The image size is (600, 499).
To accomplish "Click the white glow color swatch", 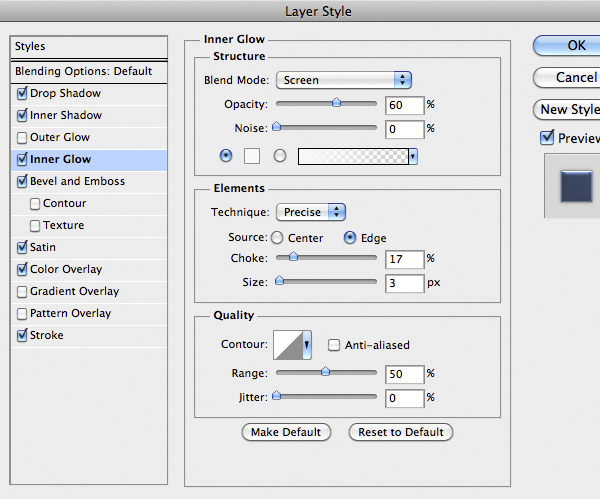I will pyautogui.click(x=253, y=156).
